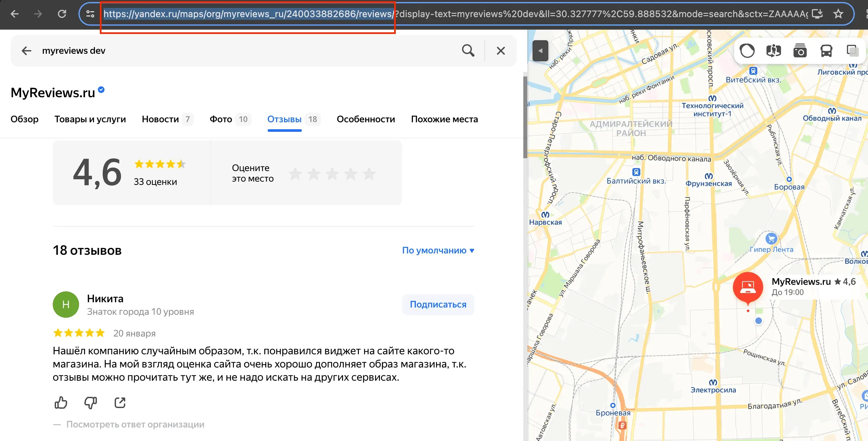The image size is (868, 441).
Task: Open site information icon in address bar
Action: [90, 14]
